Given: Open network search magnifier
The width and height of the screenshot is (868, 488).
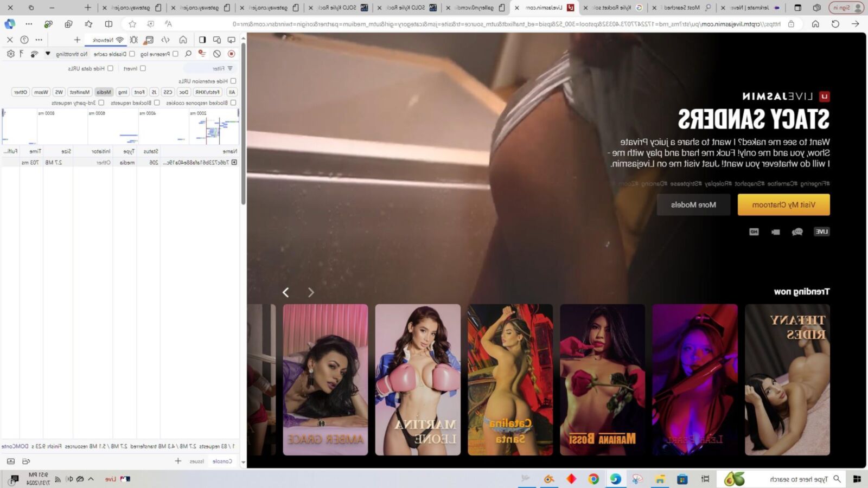Looking at the screenshot, I should tap(188, 54).
